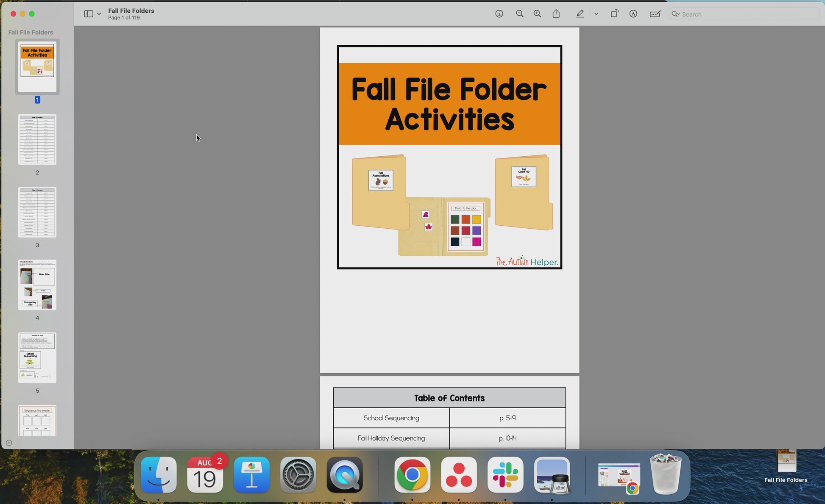
Task: Open the Share menu icon
Action: (x=556, y=14)
